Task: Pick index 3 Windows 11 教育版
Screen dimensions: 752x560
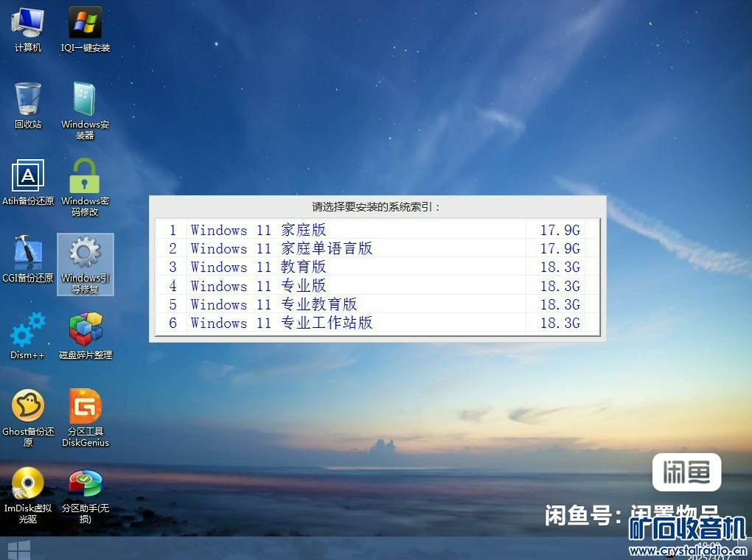Action: [377, 267]
